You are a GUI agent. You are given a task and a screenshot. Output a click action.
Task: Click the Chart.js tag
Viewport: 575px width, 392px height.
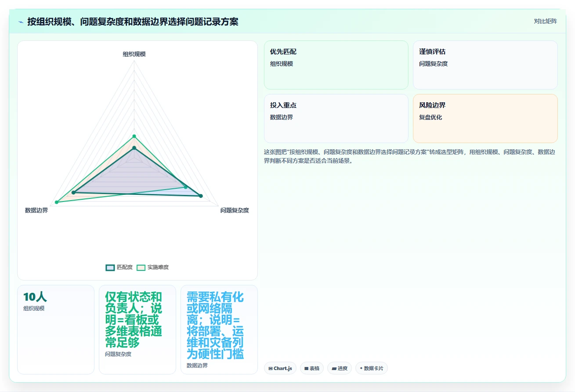(x=280, y=368)
